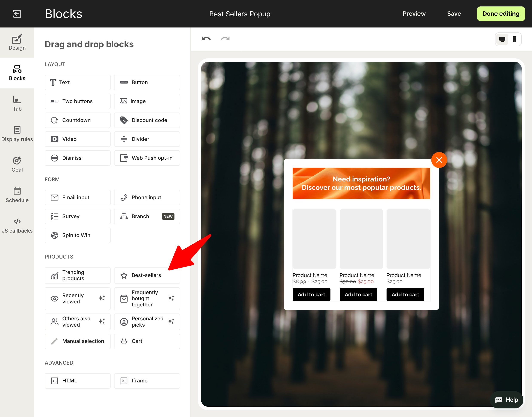Open the Goal sidebar section
532x417 pixels.
(17, 164)
